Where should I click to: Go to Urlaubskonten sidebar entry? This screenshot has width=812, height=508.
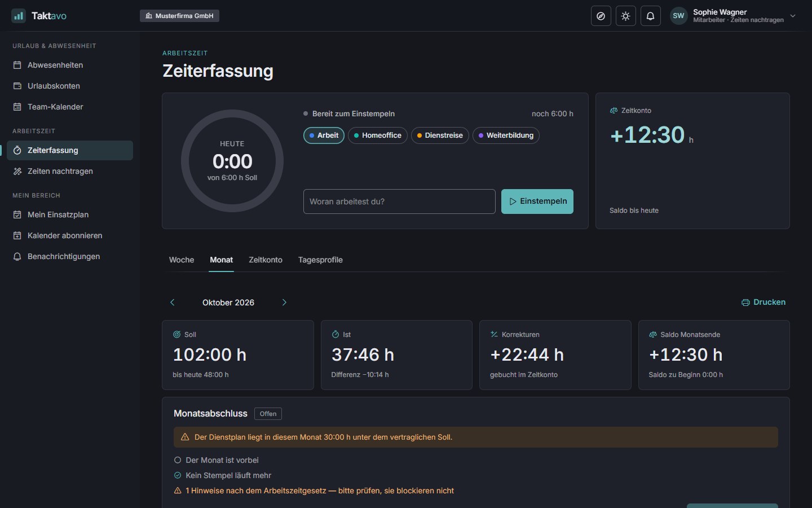(x=70, y=86)
